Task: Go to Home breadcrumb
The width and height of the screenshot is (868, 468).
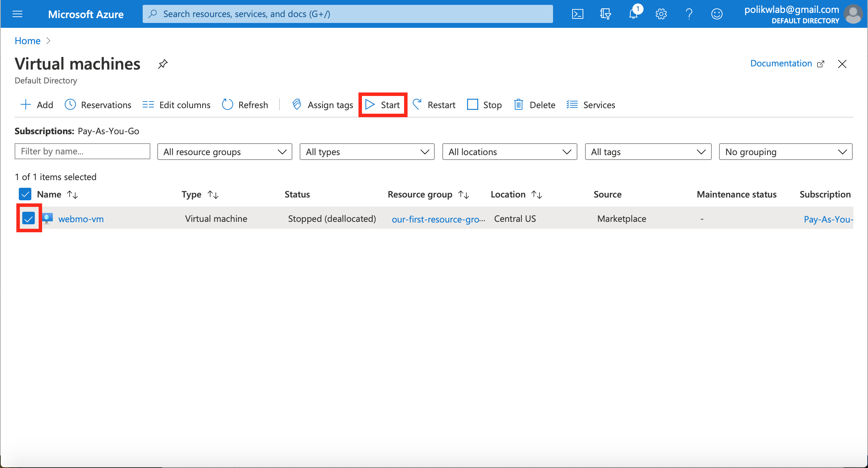Action: tap(27, 41)
